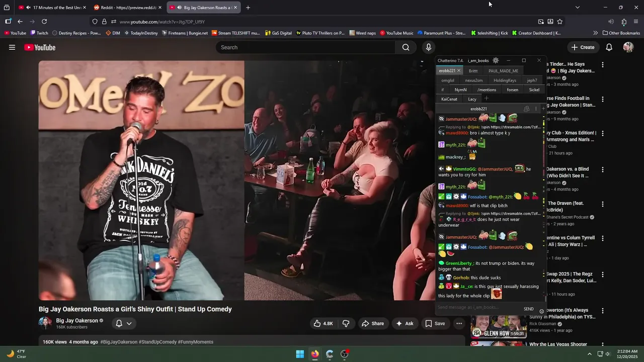644x362 pixels.
Task: Add a new Chatterino tab with plus after Lacy
Action: point(486,99)
